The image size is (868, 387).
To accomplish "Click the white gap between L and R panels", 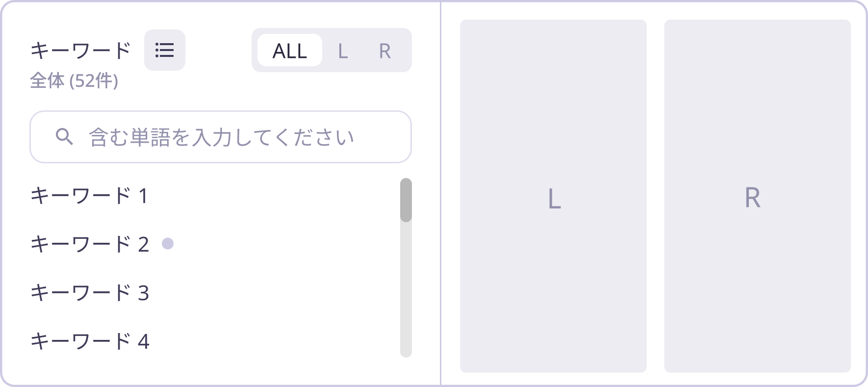I will [x=655, y=196].
